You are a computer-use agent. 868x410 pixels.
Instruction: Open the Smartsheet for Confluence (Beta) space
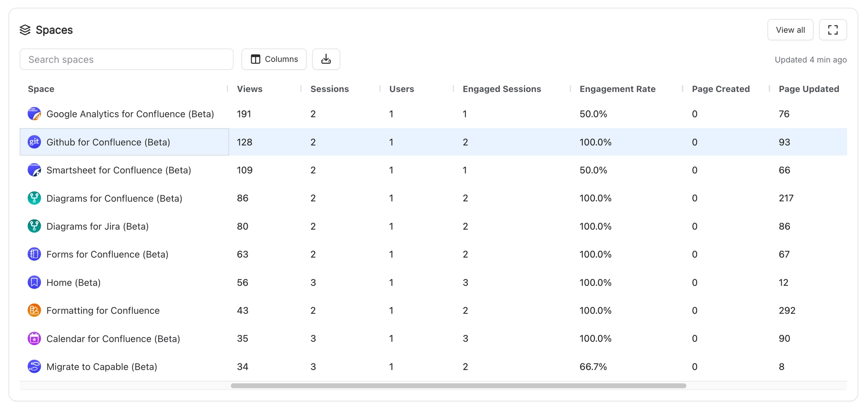pos(119,170)
